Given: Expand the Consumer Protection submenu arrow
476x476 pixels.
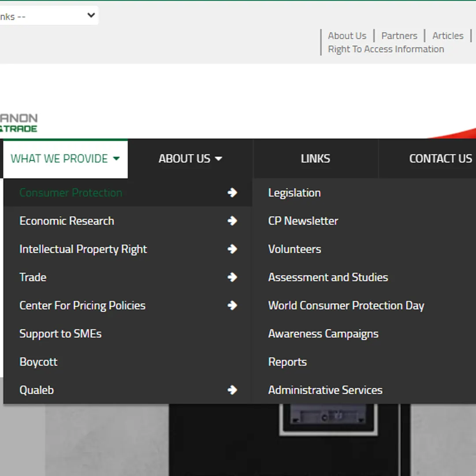Looking at the screenshot, I should (232, 193).
